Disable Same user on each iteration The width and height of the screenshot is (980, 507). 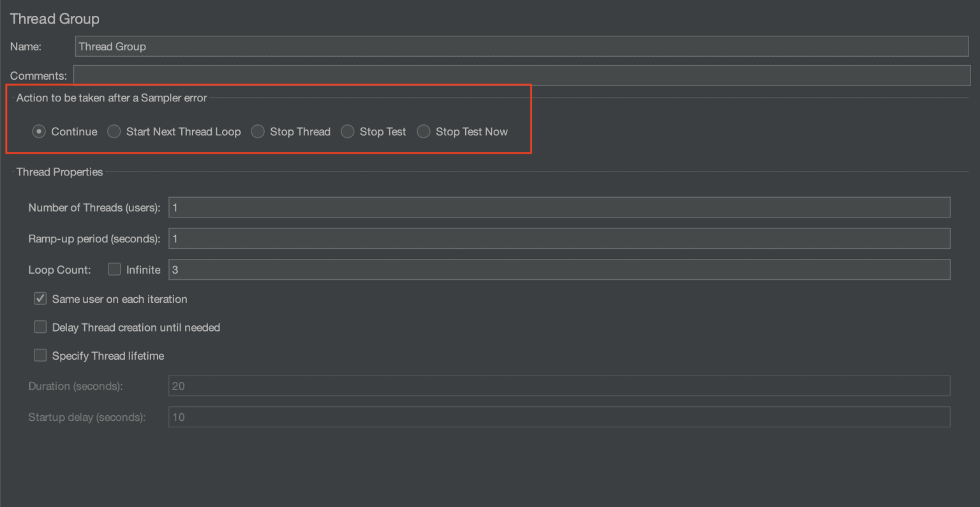point(40,298)
